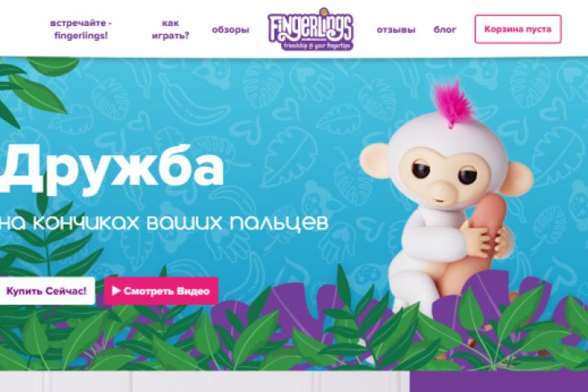Click the 'Смотреть Видео' button
Screen dimensions: 588x392
(x=161, y=291)
